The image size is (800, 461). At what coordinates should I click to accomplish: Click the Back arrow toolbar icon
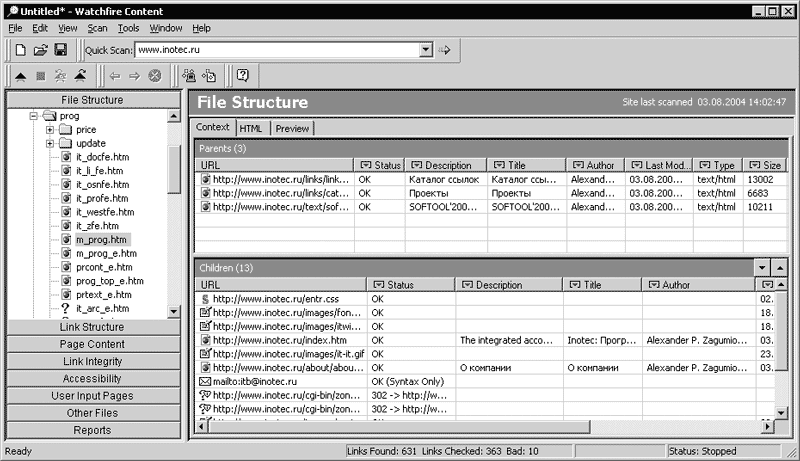point(115,76)
